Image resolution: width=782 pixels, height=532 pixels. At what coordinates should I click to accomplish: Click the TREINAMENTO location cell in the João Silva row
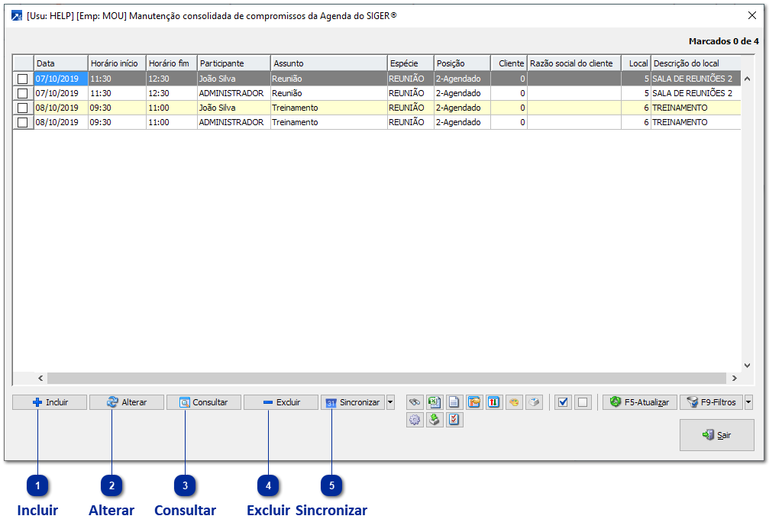coord(696,108)
